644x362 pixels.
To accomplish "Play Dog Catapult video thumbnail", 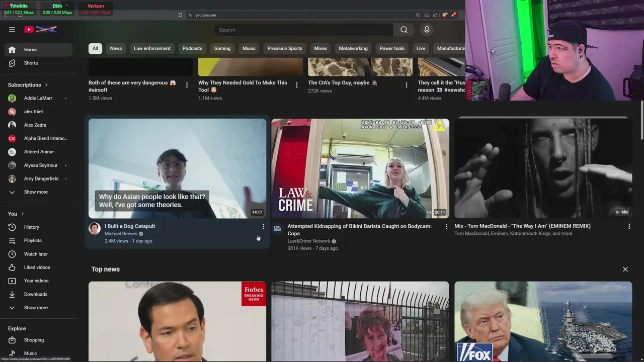I will pos(177,168).
